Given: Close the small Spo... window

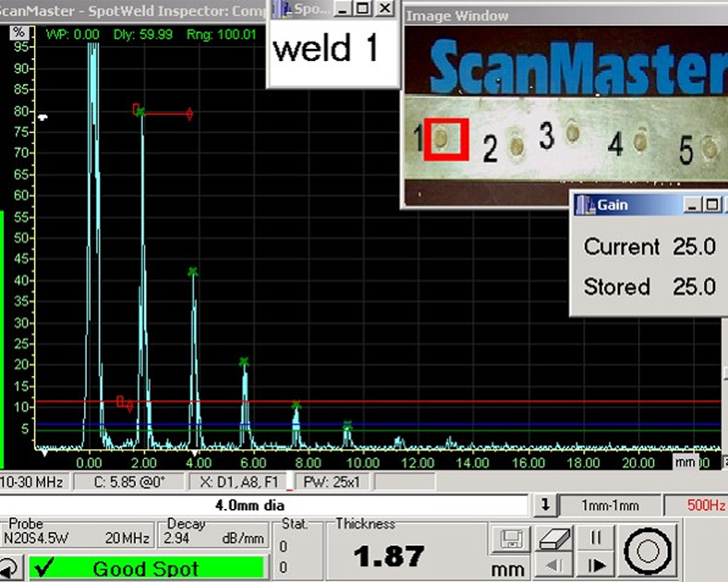Looking at the screenshot, I should (384, 8).
